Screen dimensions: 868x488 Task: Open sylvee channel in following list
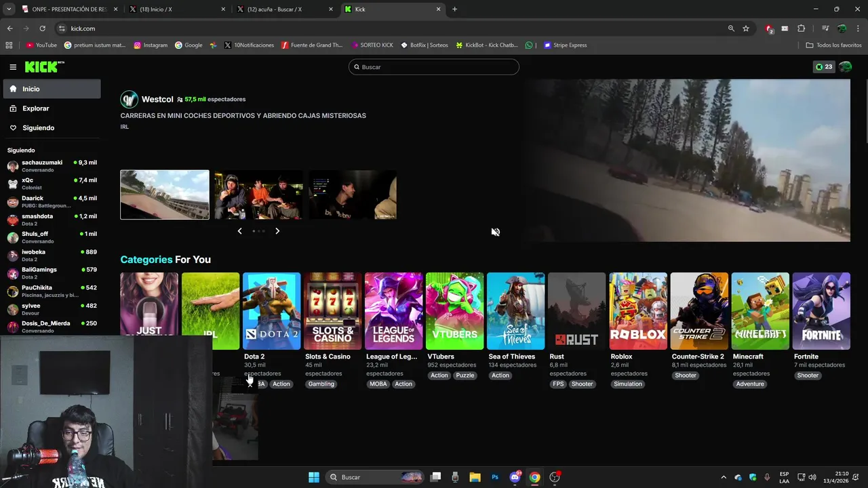(x=52, y=309)
